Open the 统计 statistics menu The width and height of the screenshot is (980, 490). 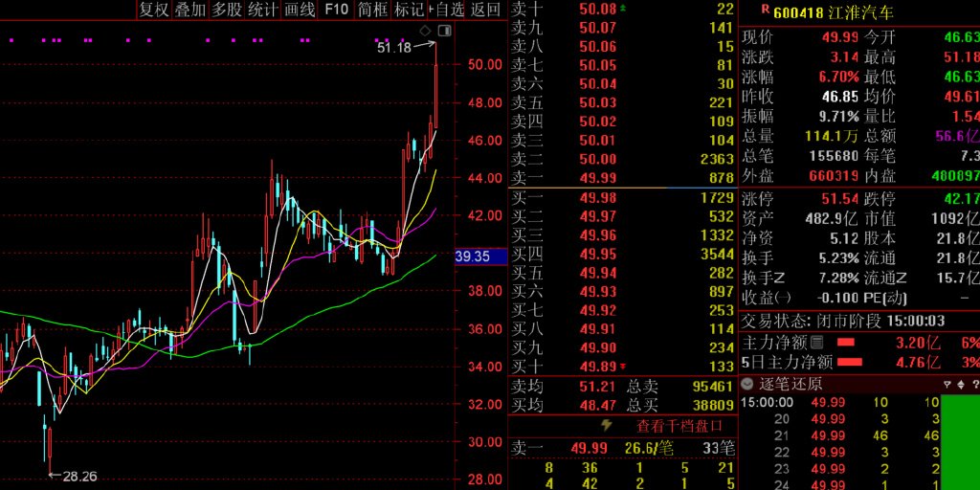tap(263, 10)
